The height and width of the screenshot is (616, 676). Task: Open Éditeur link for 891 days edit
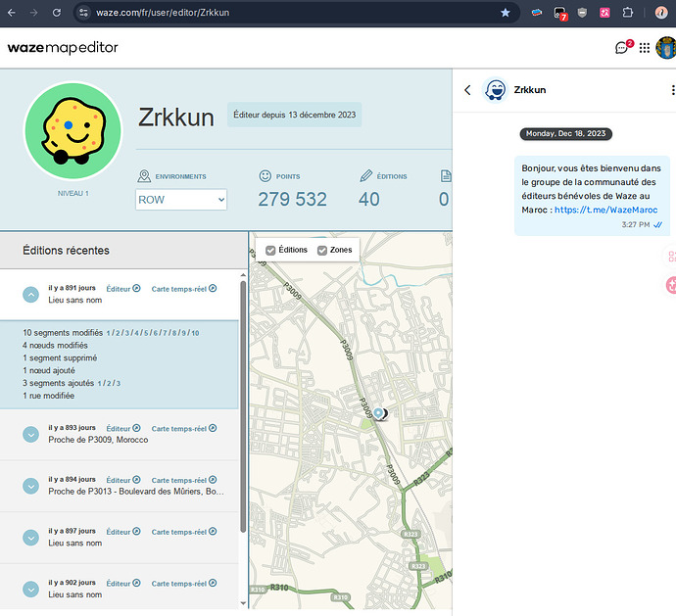click(123, 289)
